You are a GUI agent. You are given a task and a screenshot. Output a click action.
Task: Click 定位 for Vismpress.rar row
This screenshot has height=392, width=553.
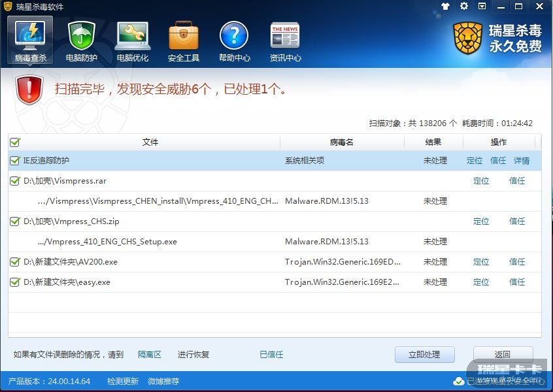(x=481, y=181)
